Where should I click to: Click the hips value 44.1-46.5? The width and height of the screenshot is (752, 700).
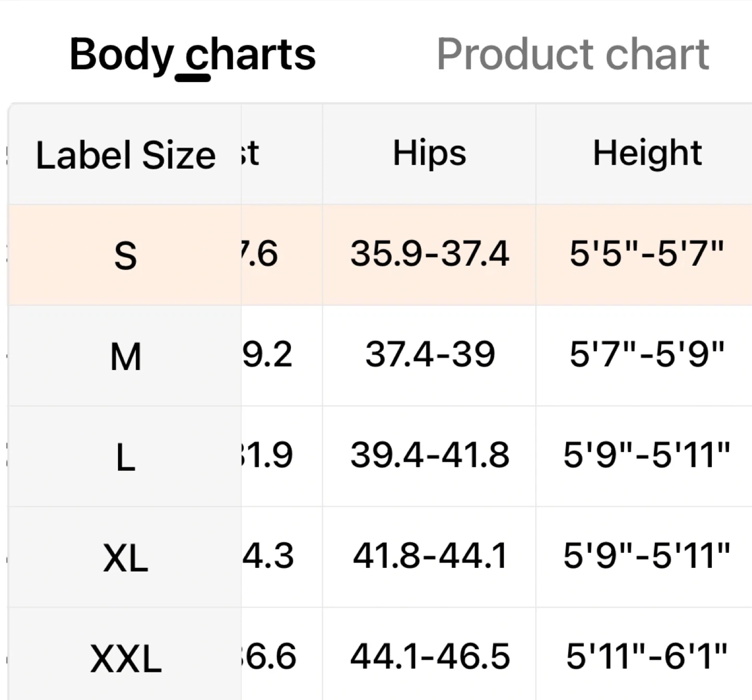click(429, 656)
